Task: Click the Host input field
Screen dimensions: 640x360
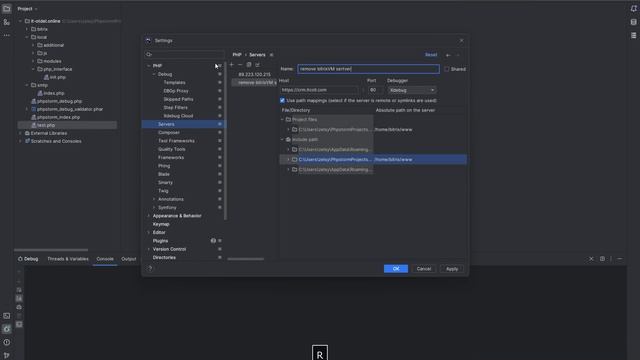Action: pos(319,90)
